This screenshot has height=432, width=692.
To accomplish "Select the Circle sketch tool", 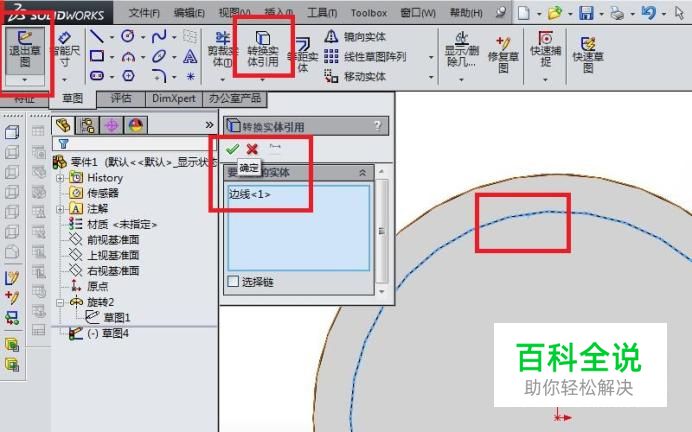I will coord(128,36).
